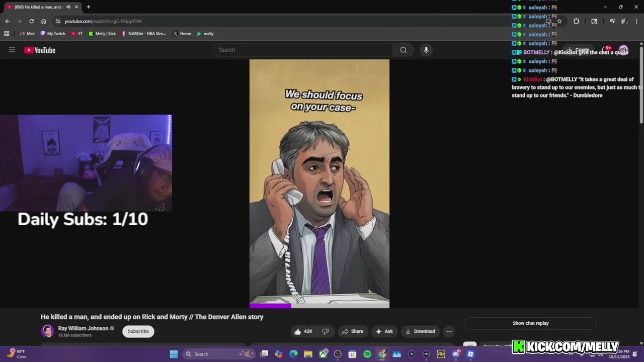Open Microsoft Store from the taskbar
644x362 pixels.
(352, 354)
